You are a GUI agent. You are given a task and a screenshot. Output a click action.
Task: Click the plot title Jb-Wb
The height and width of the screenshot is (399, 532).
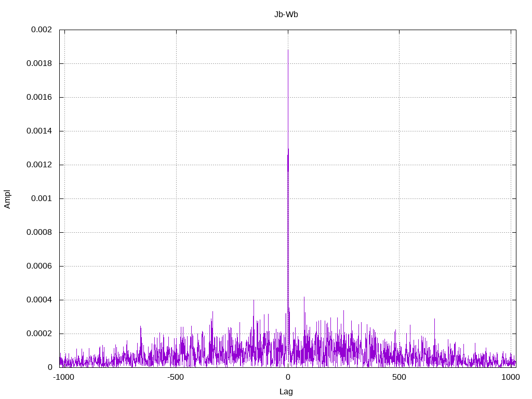286,15
